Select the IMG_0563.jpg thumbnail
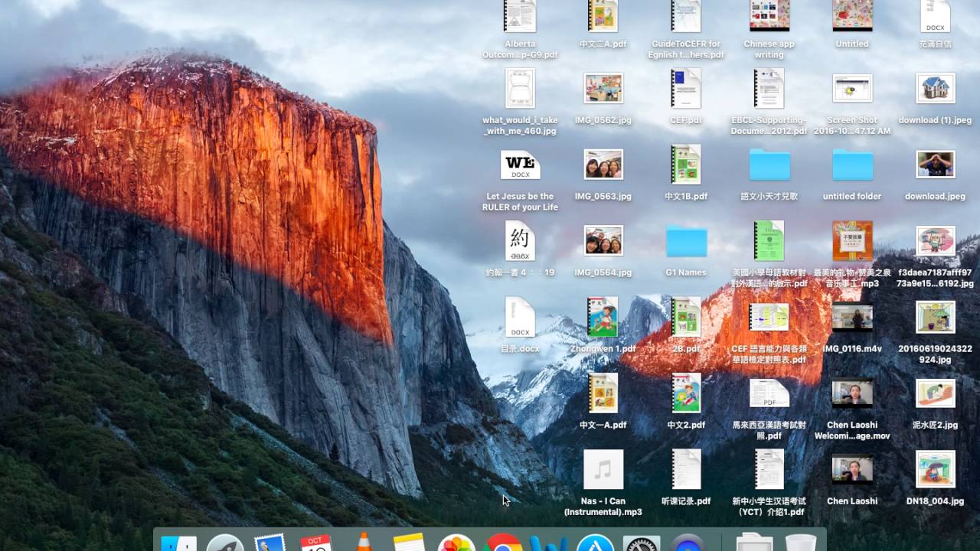The width and height of the screenshot is (980, 551). click(x=603, y=165)
